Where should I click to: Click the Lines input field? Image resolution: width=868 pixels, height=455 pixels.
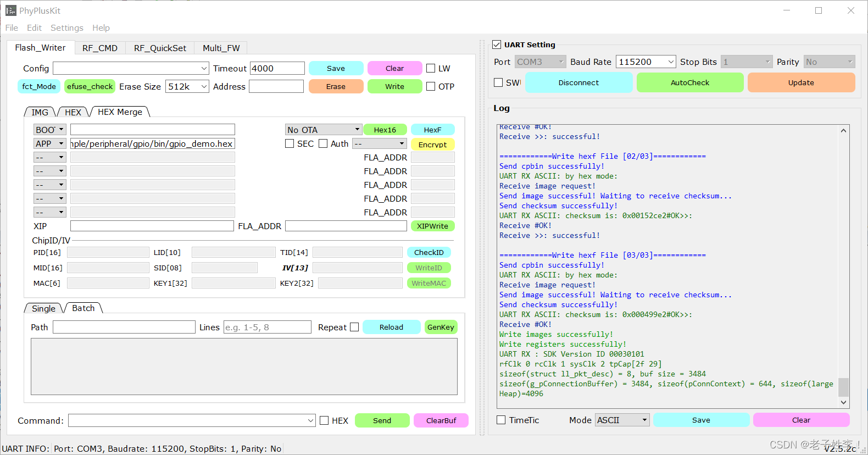click(x=268, y=327)
